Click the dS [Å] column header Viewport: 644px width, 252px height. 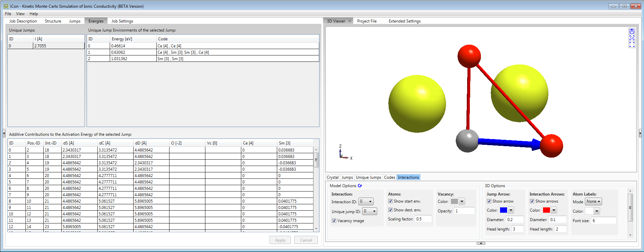(x=80, y=143)
